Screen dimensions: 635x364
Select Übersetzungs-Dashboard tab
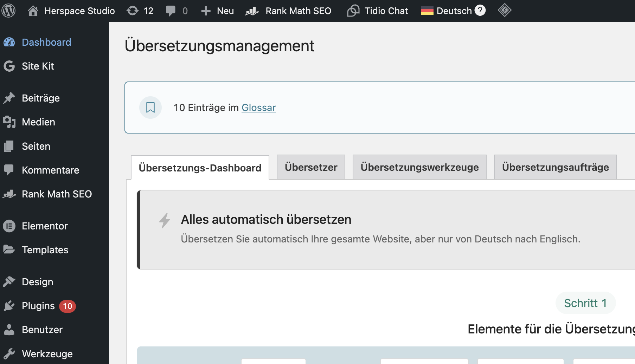(200, 168)
